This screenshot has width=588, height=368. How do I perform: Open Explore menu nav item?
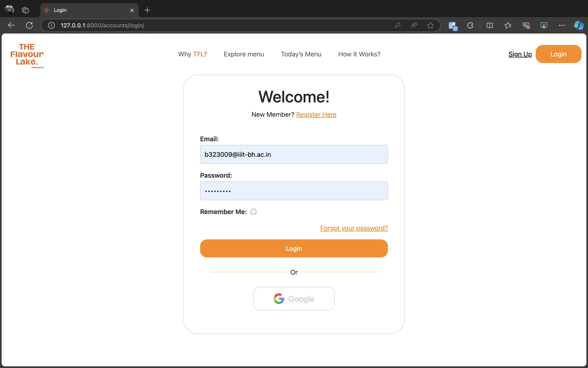[244, 54]
